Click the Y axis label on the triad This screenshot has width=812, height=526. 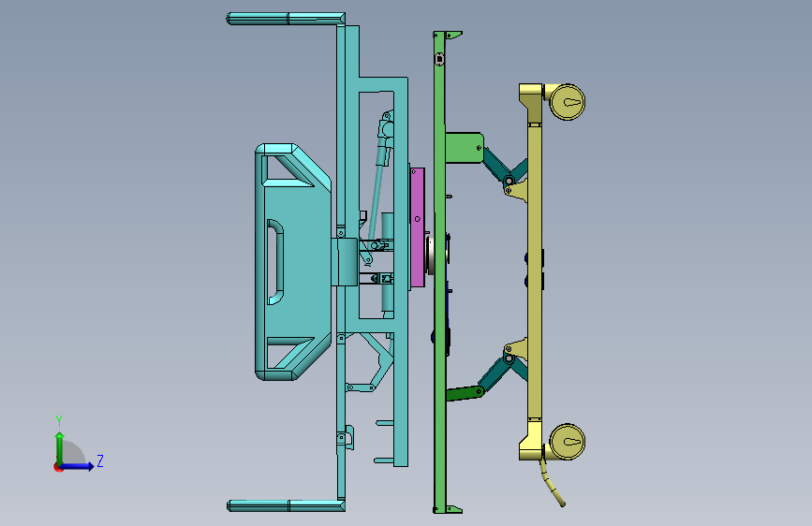pos(59,420)
